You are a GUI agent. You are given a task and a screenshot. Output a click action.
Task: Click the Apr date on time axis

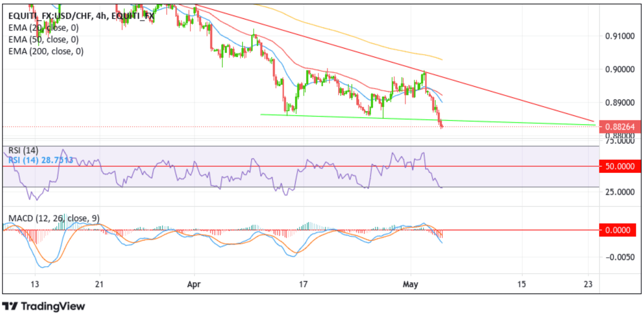[194, 284]
